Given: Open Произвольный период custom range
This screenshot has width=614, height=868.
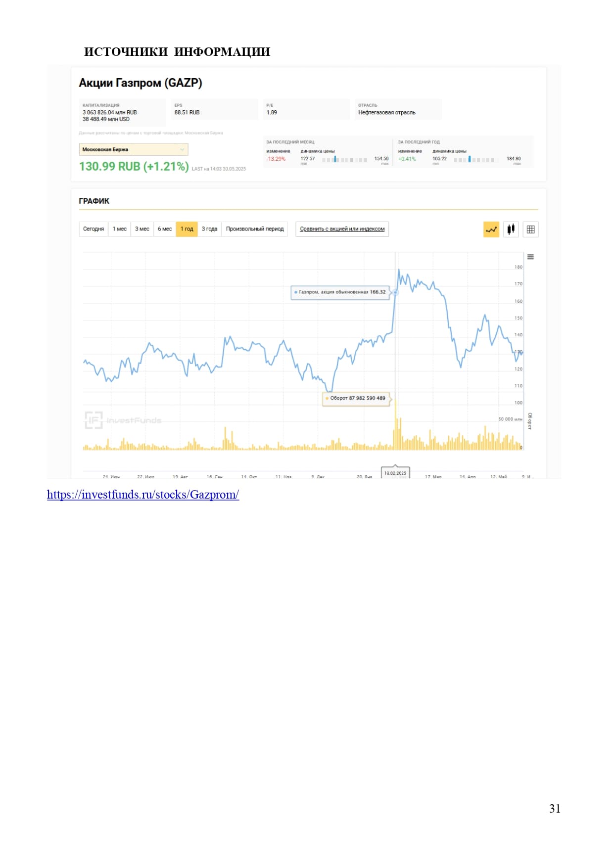Looking at the screenshot, I should (x=255, y=229).
